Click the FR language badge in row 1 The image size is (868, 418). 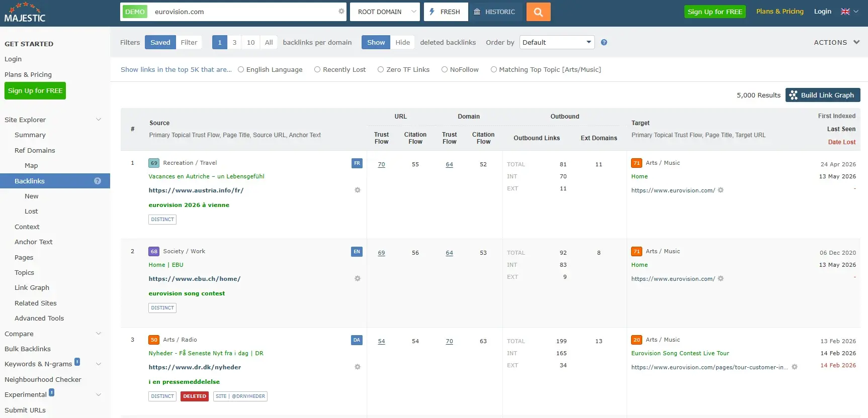pos(357,163)
